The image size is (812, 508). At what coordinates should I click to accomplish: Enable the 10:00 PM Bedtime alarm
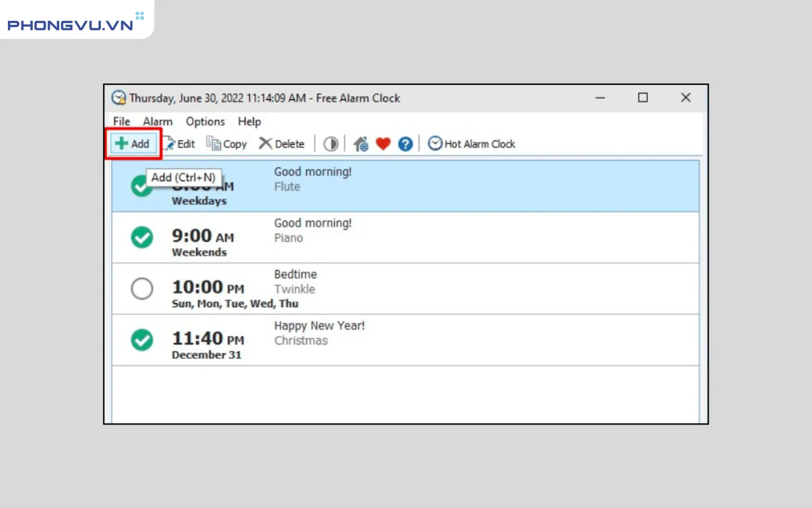pos(142,289)
